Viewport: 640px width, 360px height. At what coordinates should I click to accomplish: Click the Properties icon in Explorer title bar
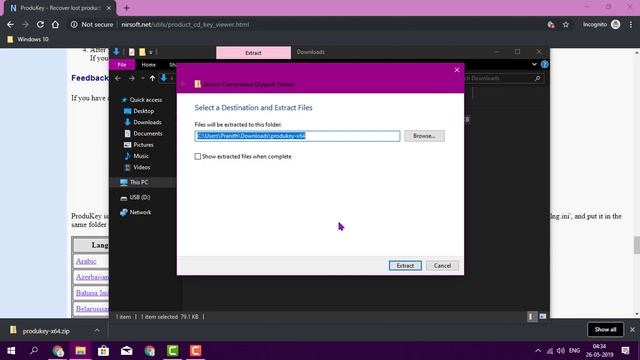tap(131, 52)
